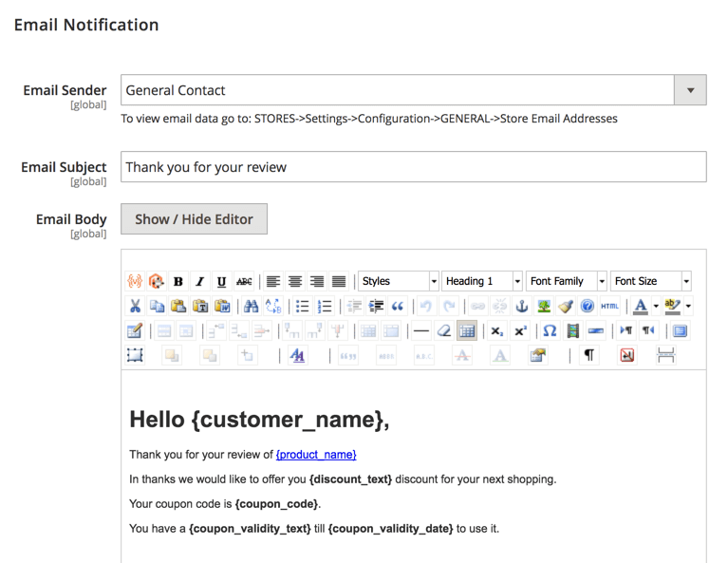
Task: Click the {product_name} link
Action: pyautogui.click(x=316, y=455)
